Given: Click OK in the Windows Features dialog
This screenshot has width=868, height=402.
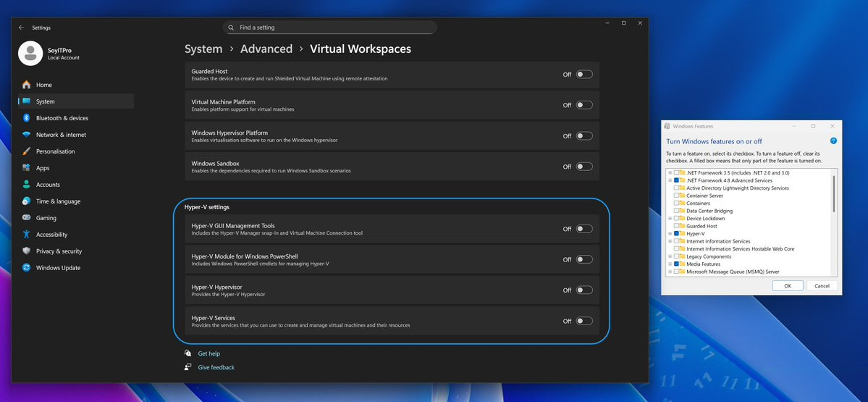Looking at the screenshot, I should coord(787,285).
